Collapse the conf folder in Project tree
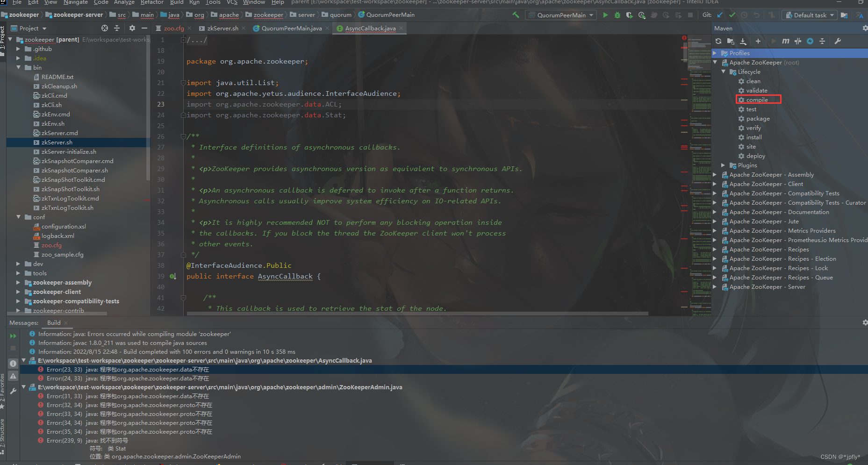The height and width of the screenshot is (465, 868). [x=19, y=217]
